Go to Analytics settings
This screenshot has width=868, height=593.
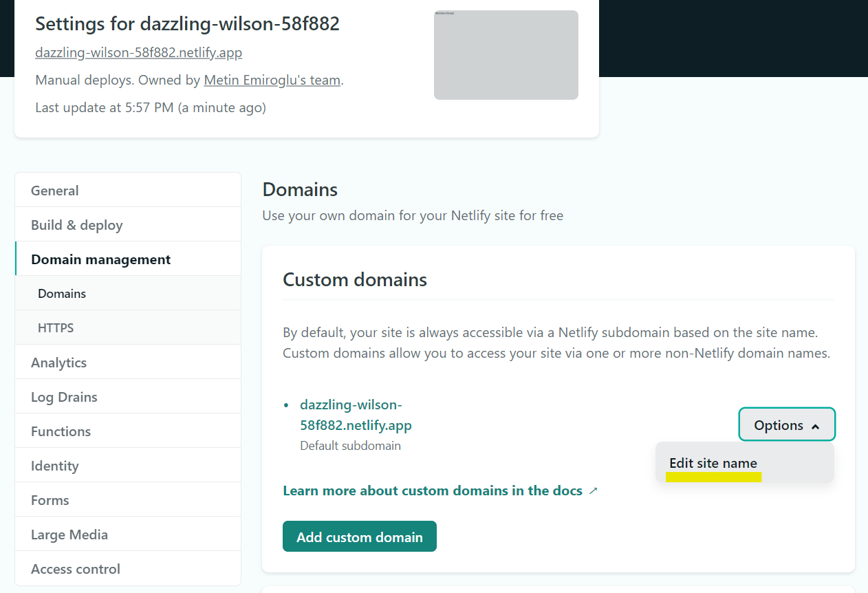(128, 362)
